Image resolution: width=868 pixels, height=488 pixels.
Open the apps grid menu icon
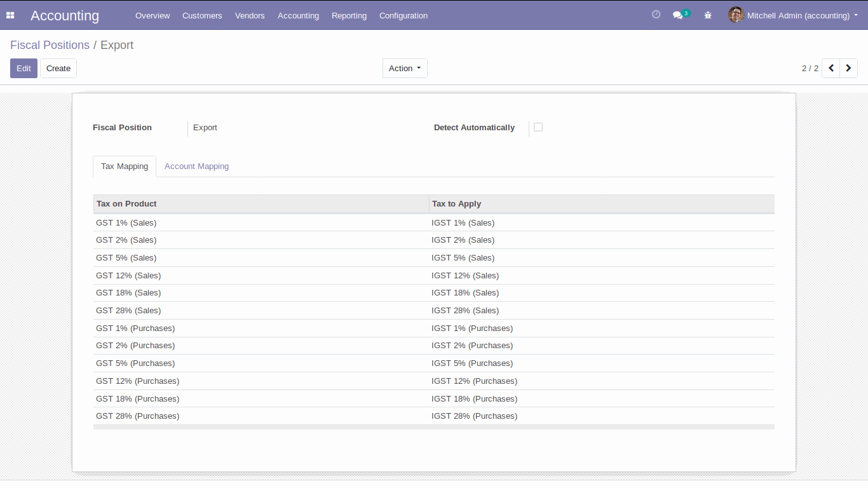point(10,15)
